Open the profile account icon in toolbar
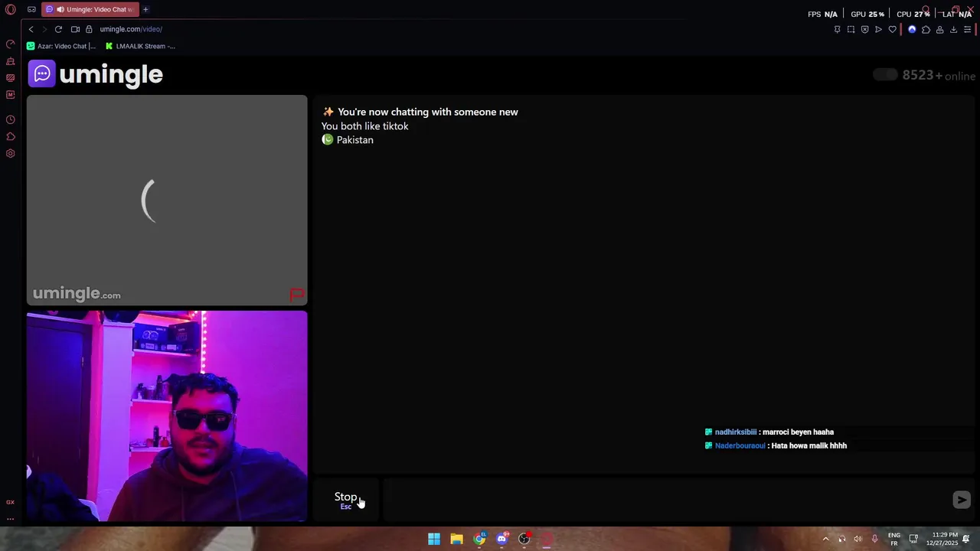The image size is (980, 551). click(939, 29)
